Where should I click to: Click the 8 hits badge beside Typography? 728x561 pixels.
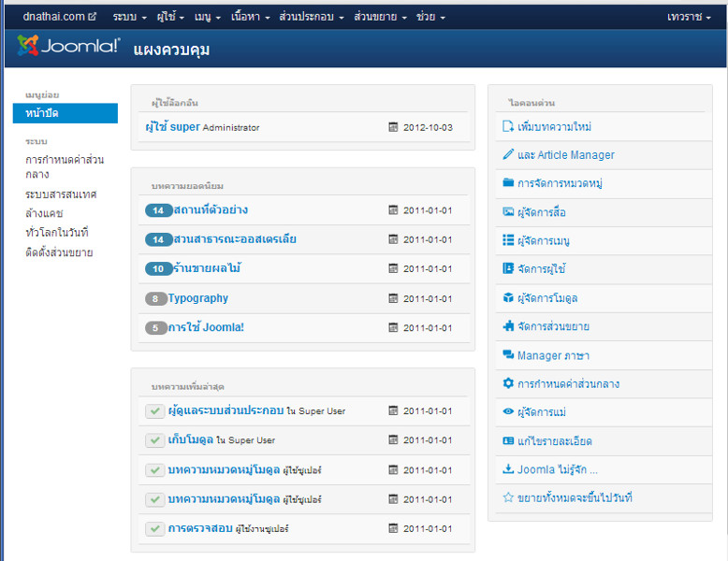coord(155,299)
